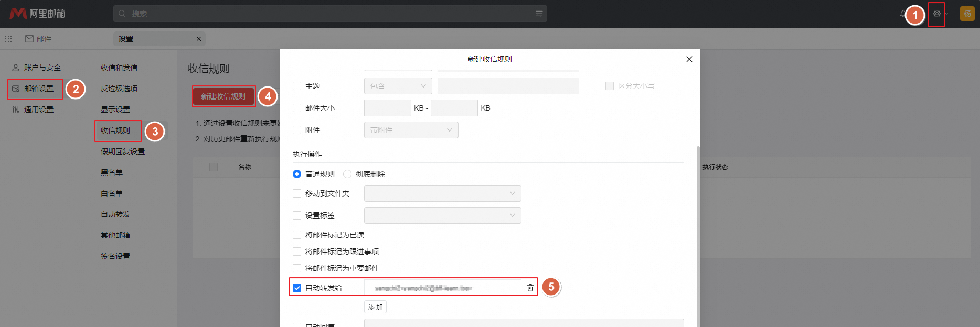The width and height of the screenshot is (980, 327).
Task: Open the app grid launcher icon
Action: point(8,39)
